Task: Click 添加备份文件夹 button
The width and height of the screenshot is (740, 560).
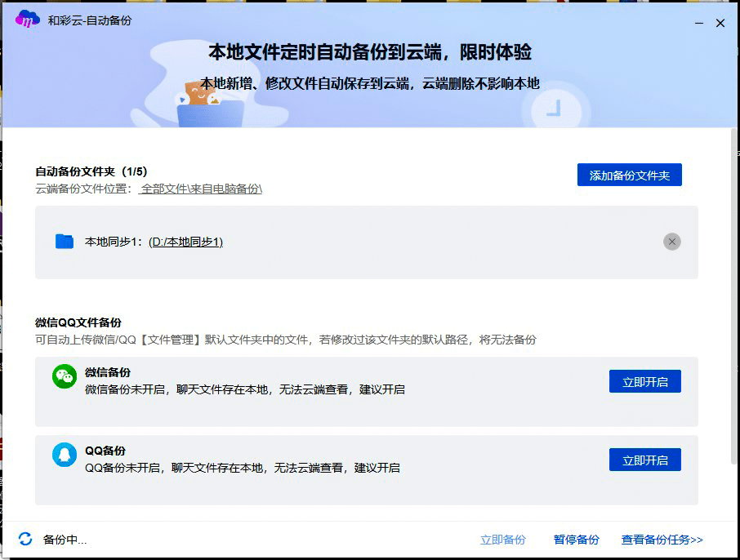Action: point(629,175)
